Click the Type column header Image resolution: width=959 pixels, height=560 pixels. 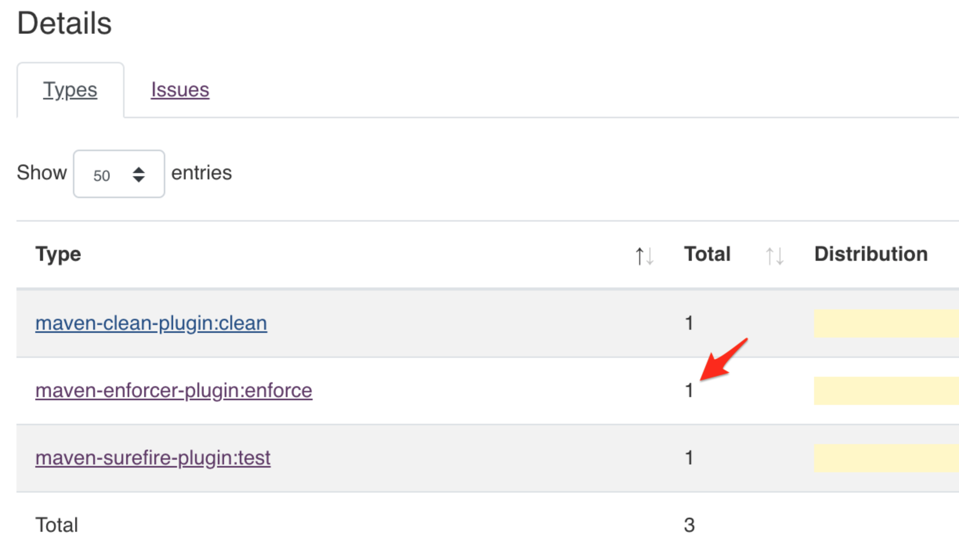click(x=58, y=254)
